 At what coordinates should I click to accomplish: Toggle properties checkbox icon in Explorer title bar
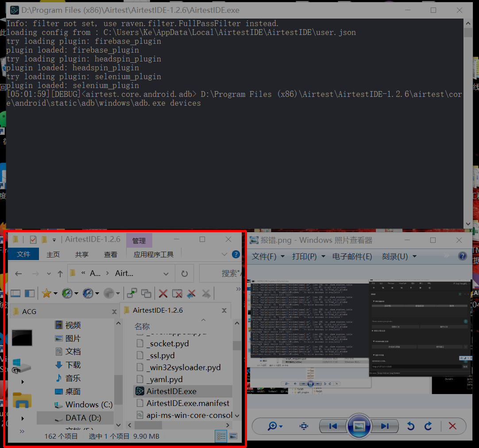33,240
